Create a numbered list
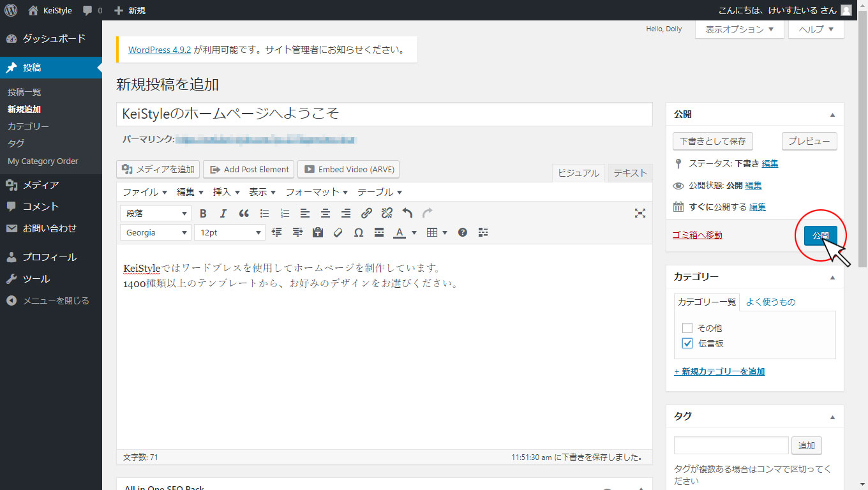This screenshot has width=868, height=490. coord(285,213)
